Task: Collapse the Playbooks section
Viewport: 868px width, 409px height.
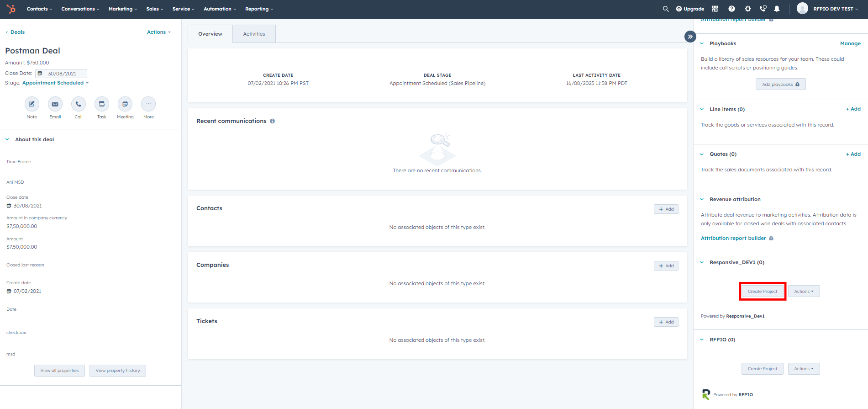Action: tap(702, 43)
